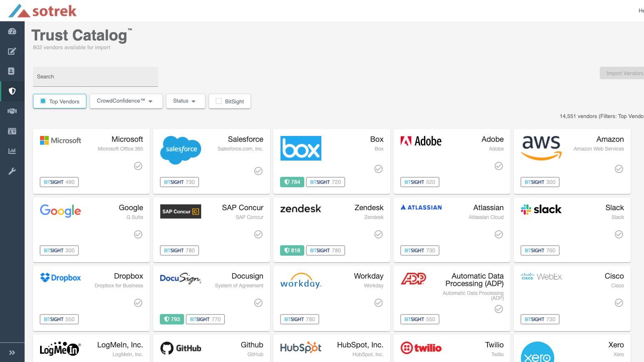Click the zendesk logo

[301, 209]
